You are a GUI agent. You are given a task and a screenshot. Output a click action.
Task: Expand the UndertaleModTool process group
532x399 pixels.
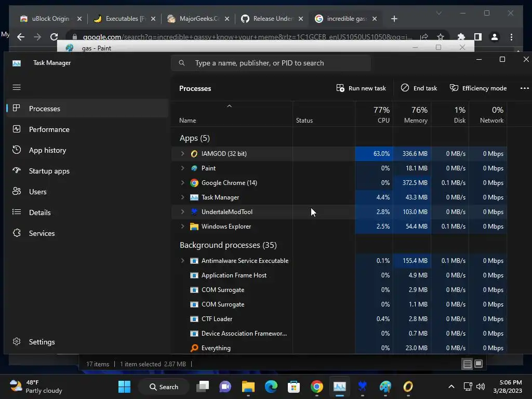(182, 212)
